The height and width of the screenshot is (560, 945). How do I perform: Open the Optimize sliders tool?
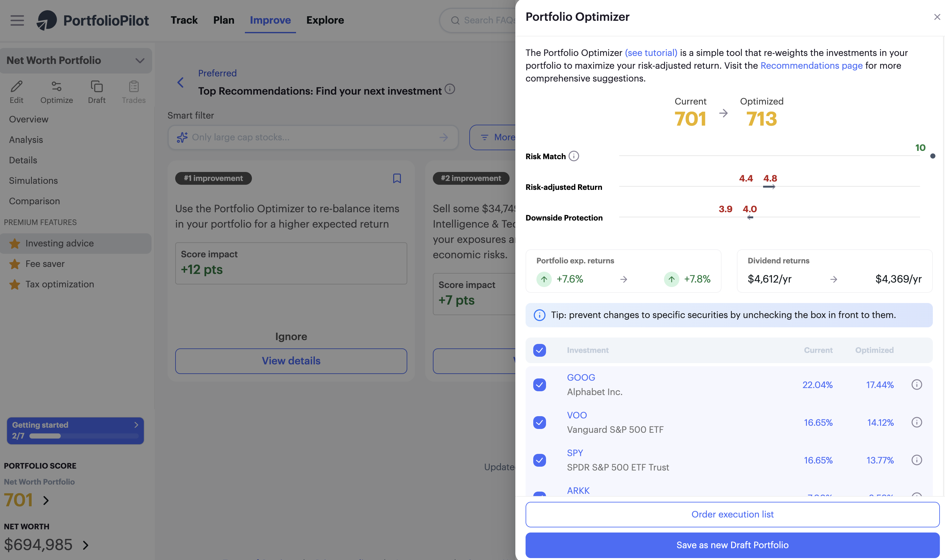[x=57, y=86]
